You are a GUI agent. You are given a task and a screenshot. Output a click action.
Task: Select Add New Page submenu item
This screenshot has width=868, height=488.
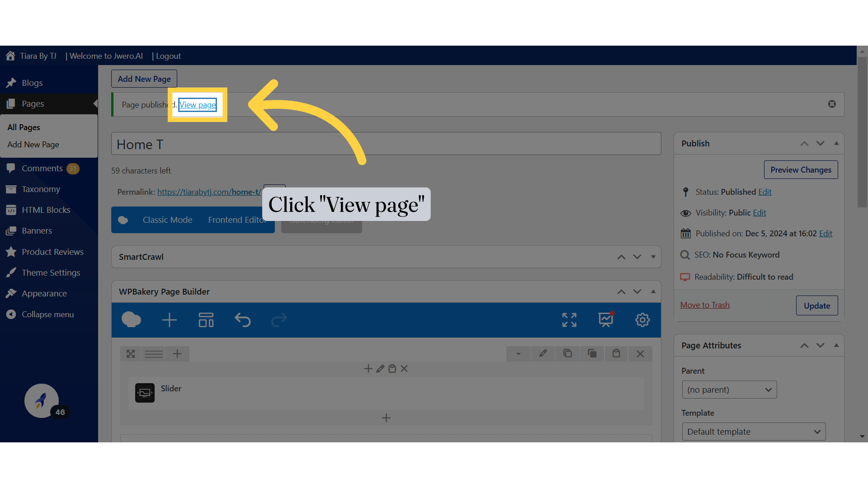tap(33, 145)
